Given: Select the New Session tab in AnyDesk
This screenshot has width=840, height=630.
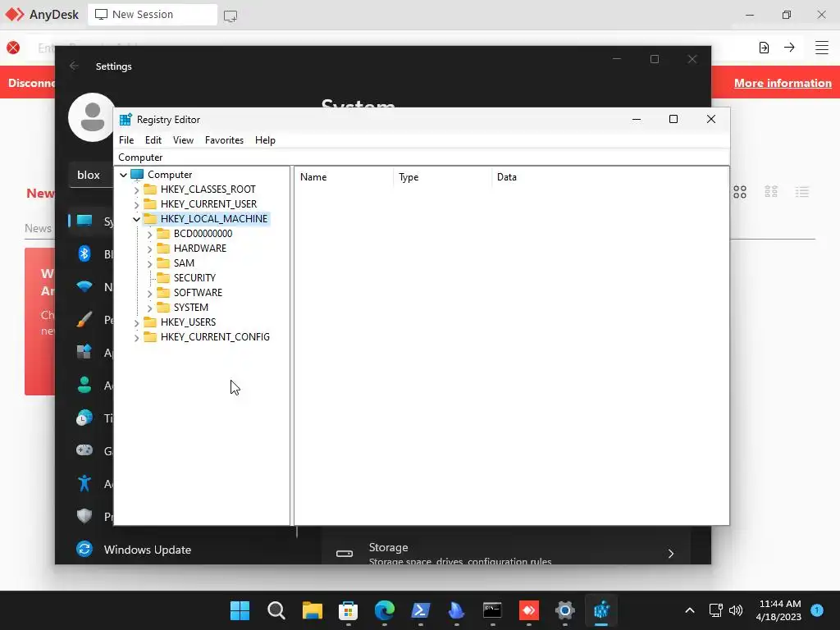Looking at the screenshot, I should coord(153,15).
